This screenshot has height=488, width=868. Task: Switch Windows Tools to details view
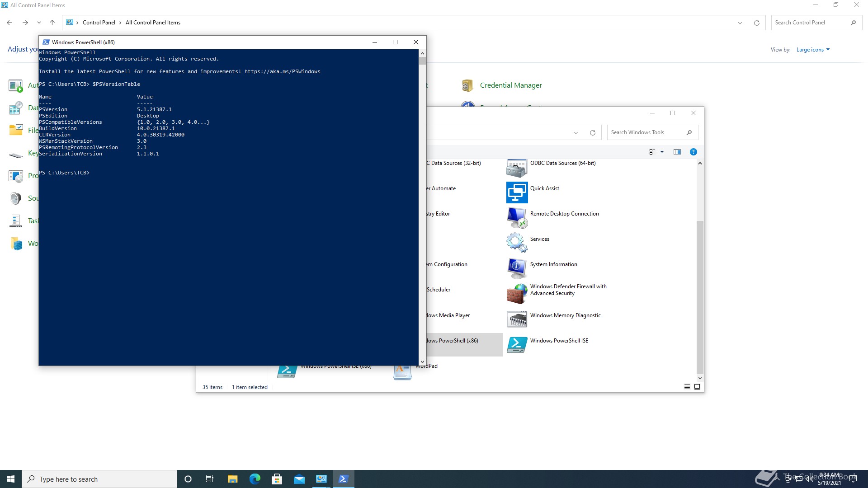687,387
